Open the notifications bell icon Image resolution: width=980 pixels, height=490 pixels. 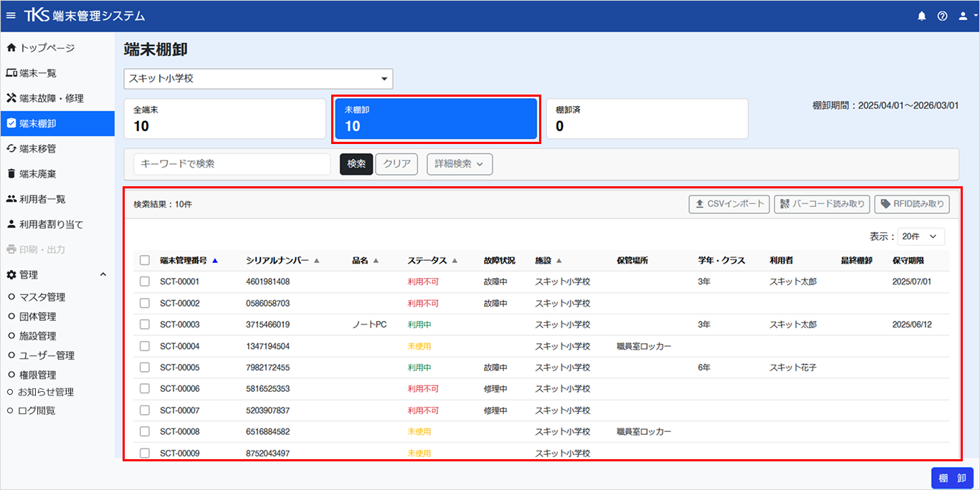pyautogui.click(x=922, y=16)
